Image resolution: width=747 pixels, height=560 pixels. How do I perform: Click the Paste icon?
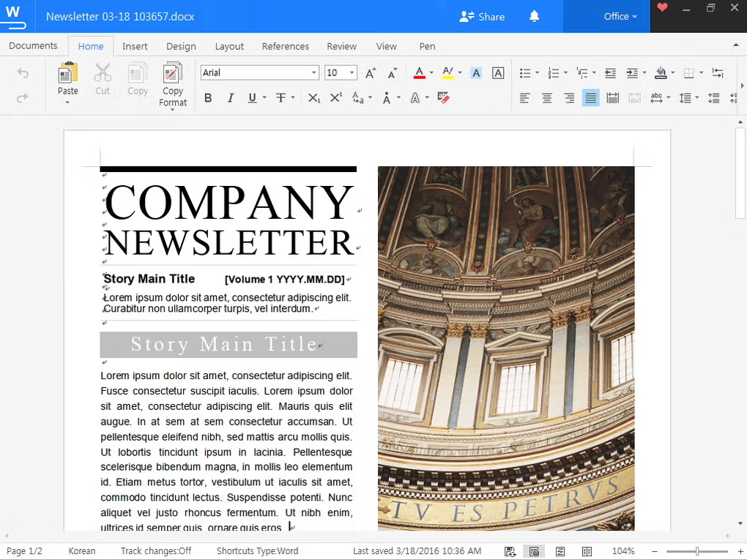click(x=67, y=74)
